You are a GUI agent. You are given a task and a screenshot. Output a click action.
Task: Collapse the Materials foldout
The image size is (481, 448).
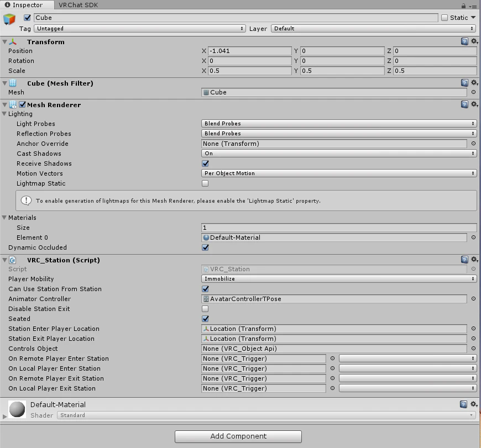tap(4, 217)
